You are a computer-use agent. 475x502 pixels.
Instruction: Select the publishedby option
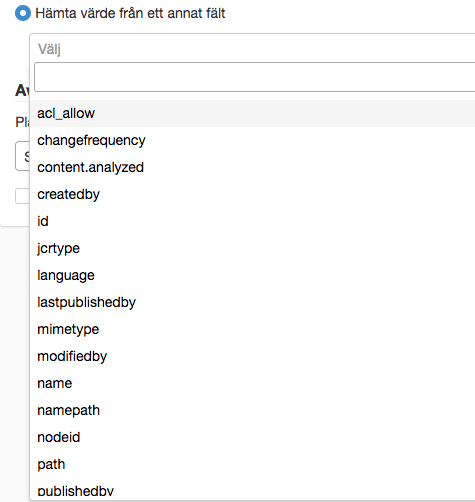pos(253,491)
